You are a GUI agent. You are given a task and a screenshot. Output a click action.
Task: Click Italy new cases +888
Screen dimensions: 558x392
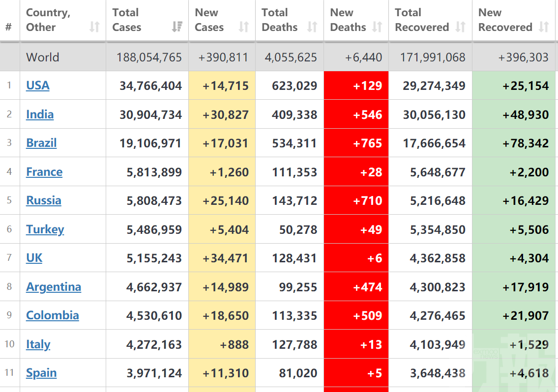(234, 344)
